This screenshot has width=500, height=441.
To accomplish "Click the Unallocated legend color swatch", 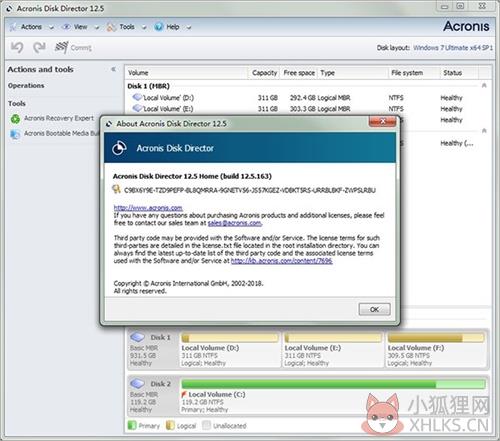I will tap(206, 425).
